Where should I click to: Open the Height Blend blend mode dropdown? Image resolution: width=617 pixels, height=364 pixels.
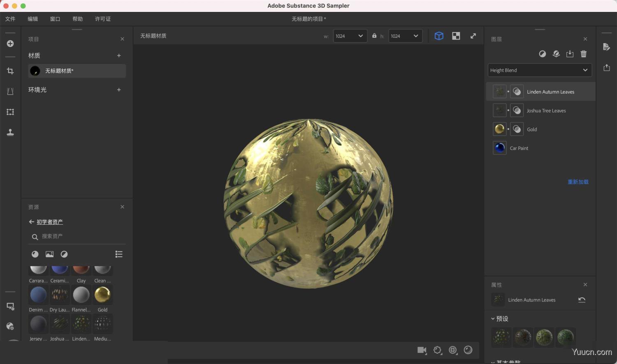pos(539,70)
